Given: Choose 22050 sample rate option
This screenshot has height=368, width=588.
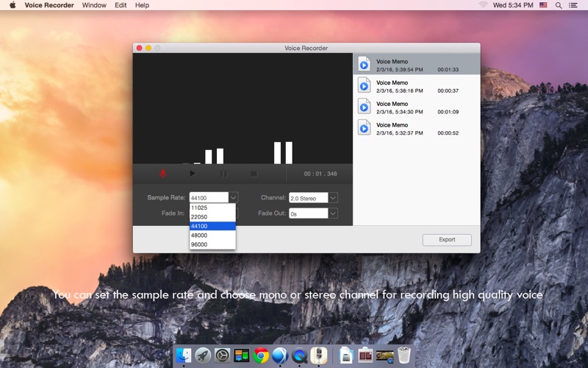Looking at the screenshot, I should coord(212,216).
